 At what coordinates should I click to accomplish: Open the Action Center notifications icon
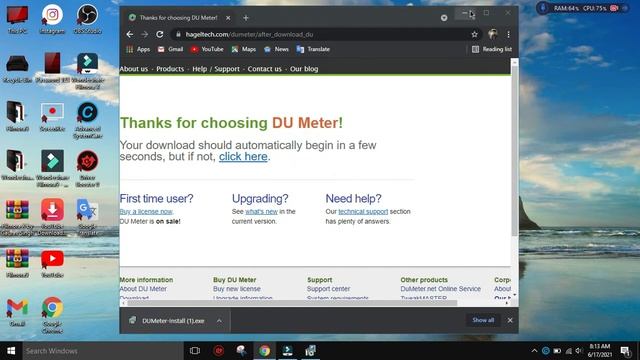(625, 351)
